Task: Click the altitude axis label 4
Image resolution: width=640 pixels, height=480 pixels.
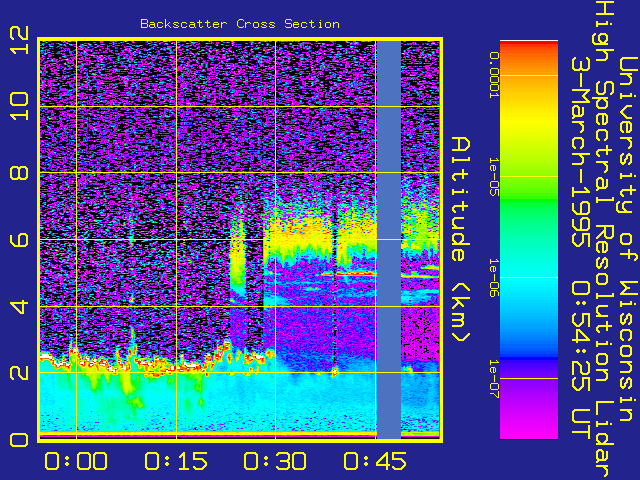Action: pyautogui.click(x=20, y=306)
